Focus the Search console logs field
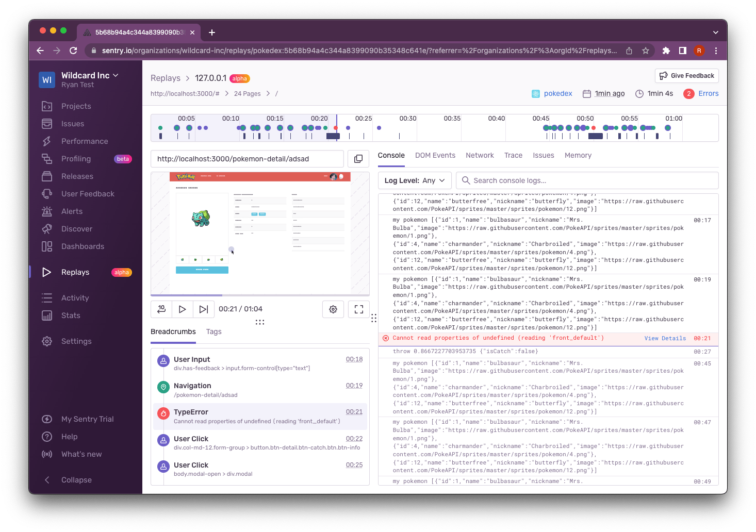The height and width of the screenshot is (532, 756). [x=587, y=180]
